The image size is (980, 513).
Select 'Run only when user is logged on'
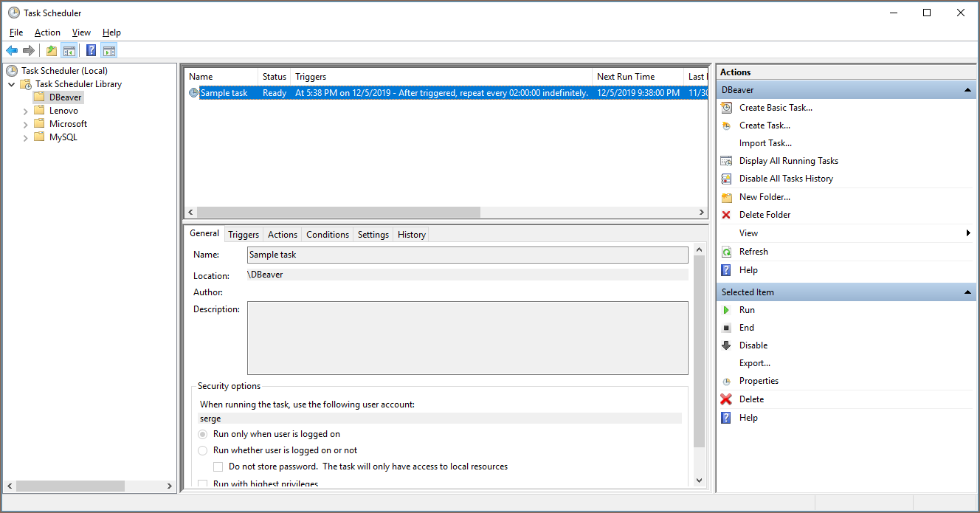(203, 434)
